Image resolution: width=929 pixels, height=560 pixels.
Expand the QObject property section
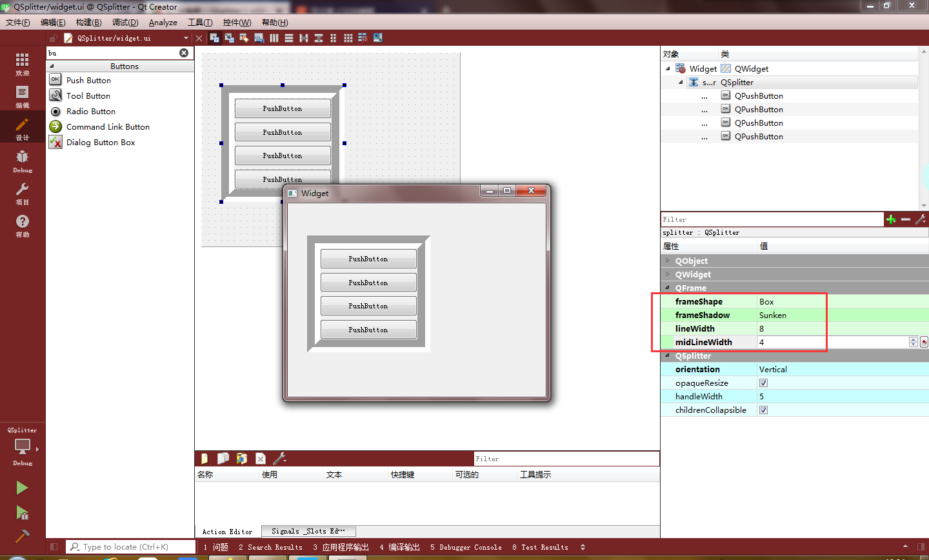[x=667, y=261]
